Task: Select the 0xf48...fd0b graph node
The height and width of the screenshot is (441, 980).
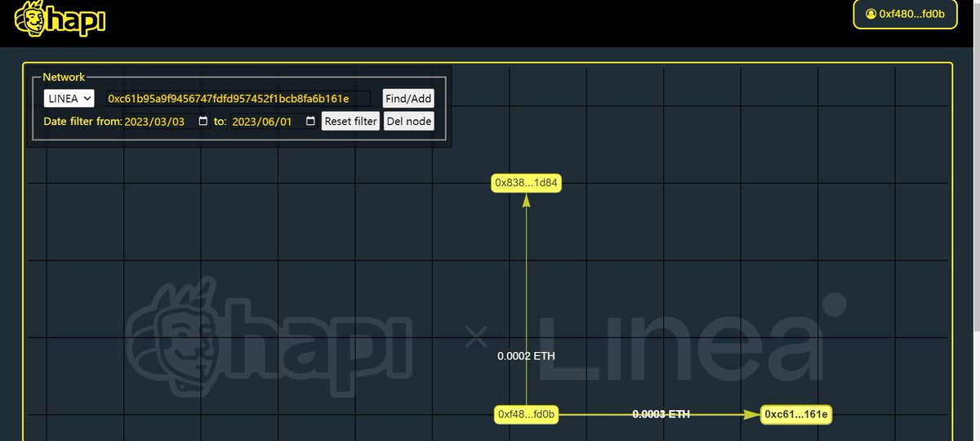Action: (526, 415)
